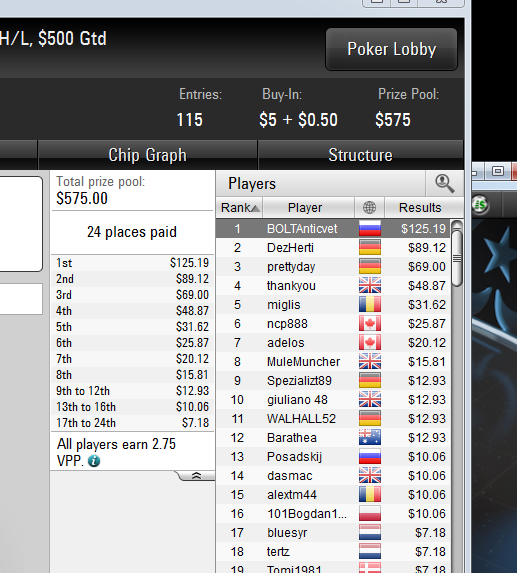Click ncp888's Canadian flag icon
The width and height of the screenshot is (517, 573).
(370, 324)
